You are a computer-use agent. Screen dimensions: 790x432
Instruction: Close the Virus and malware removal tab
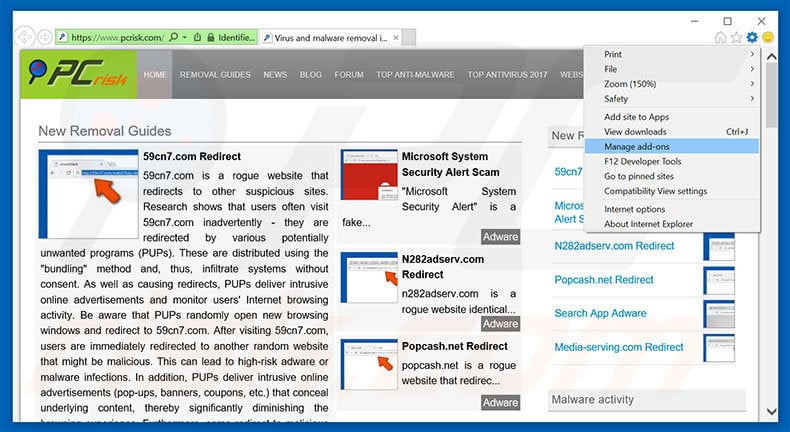(x=396, y=38)
